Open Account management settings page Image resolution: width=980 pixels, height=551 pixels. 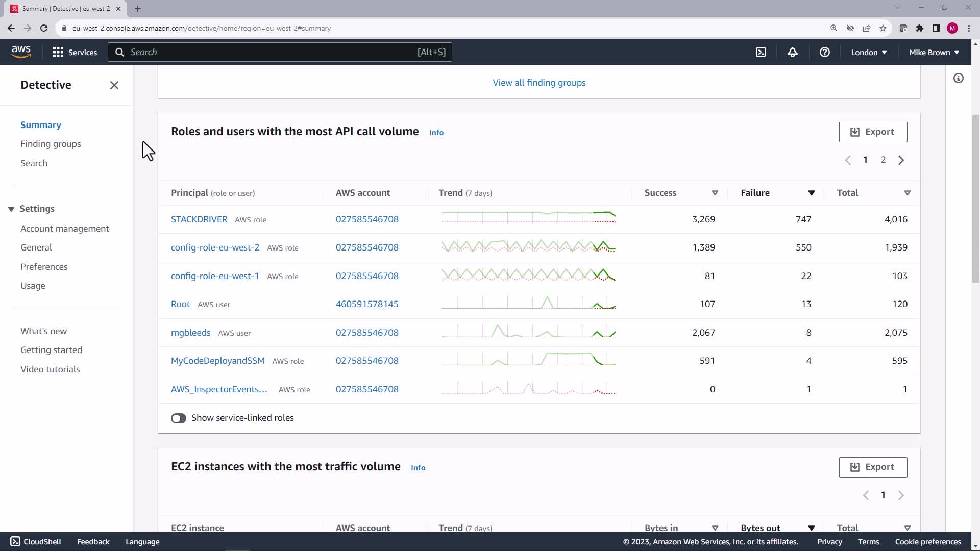[x=65, y=229]
